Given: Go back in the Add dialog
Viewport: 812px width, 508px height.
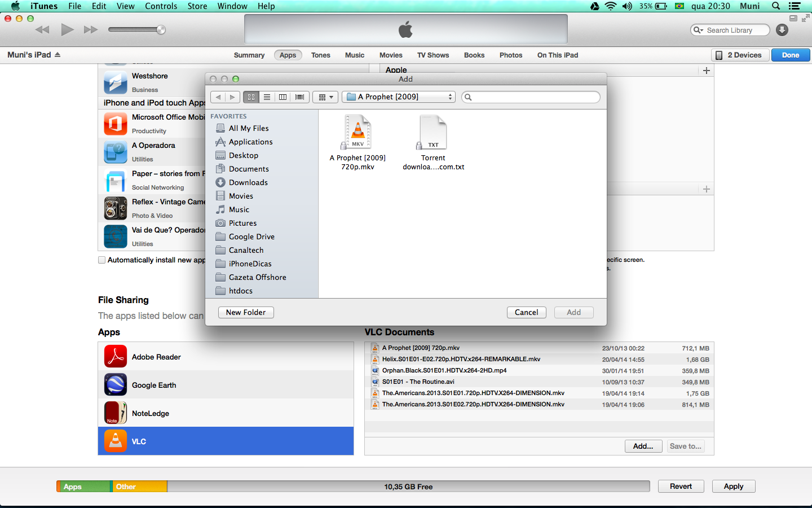Looking at the screenshot, I should click(x=218, y=97).
